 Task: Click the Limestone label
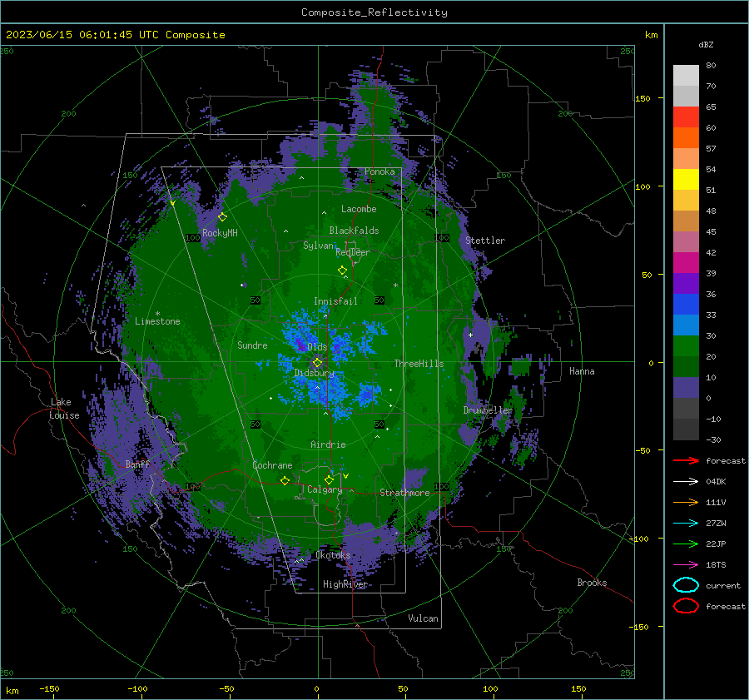pyautogui.click(x=157, y=321)
